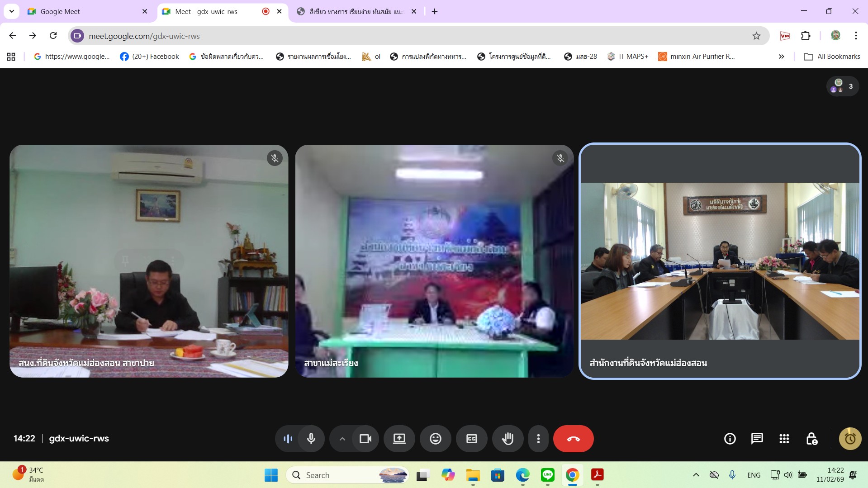Open Meeting details info icon
Image resolution: width=868 pixels, height=488 pixels.
pyautogui.click(x=730, y=439)
